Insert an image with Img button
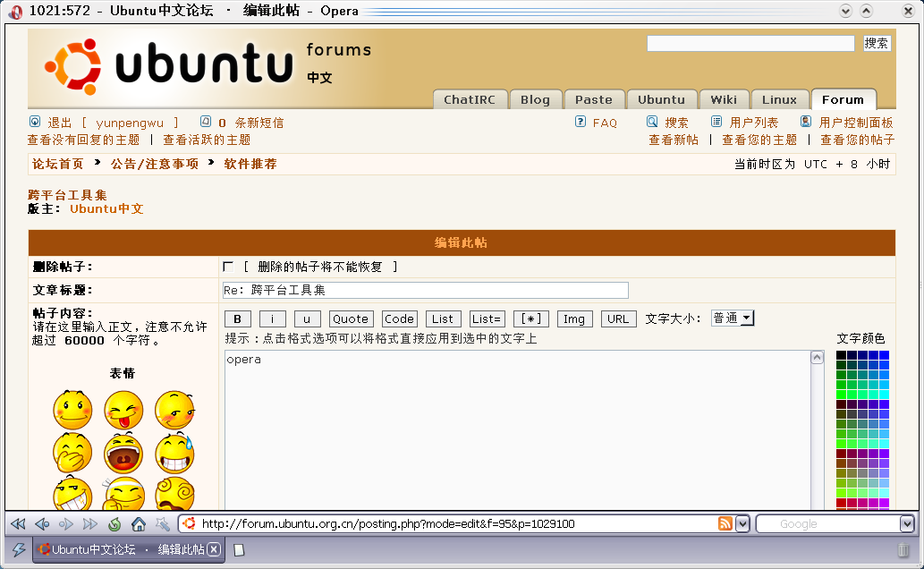This screenshot has height=569, width=924. point(574,319)
